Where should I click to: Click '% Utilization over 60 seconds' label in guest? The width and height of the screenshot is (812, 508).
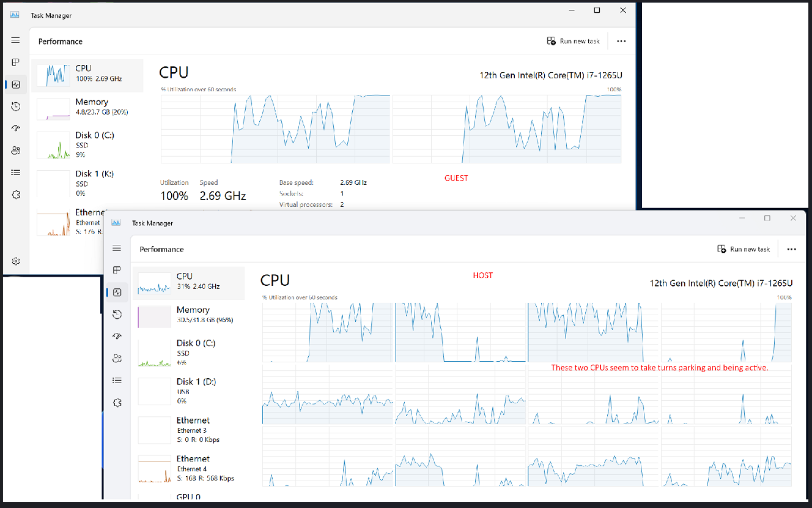click(199, 89)
